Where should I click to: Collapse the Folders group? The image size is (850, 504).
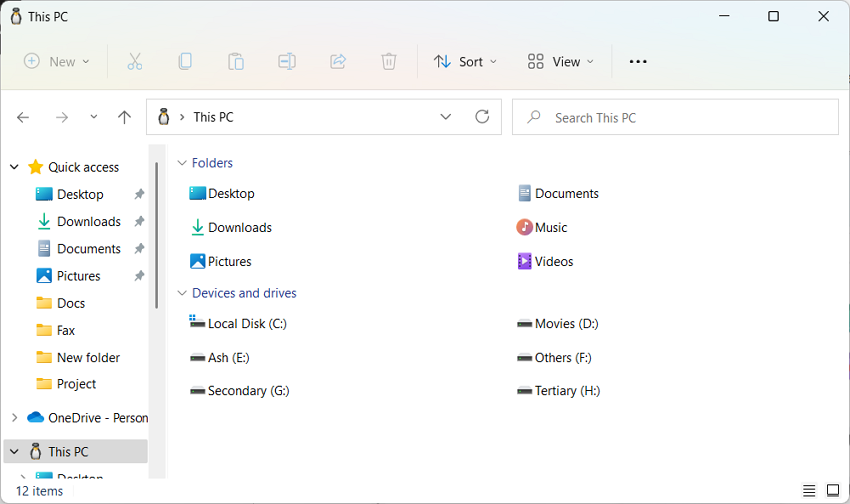[x=182, y=163]
